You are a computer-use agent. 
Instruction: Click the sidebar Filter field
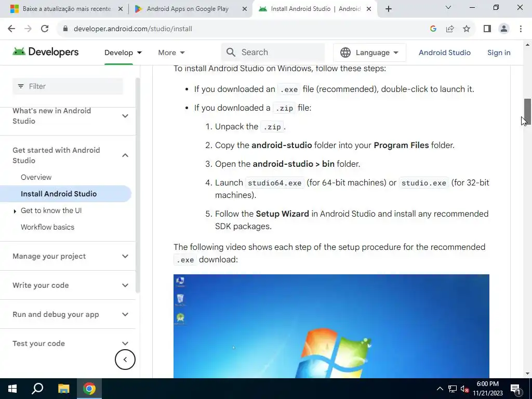point(68,86)
